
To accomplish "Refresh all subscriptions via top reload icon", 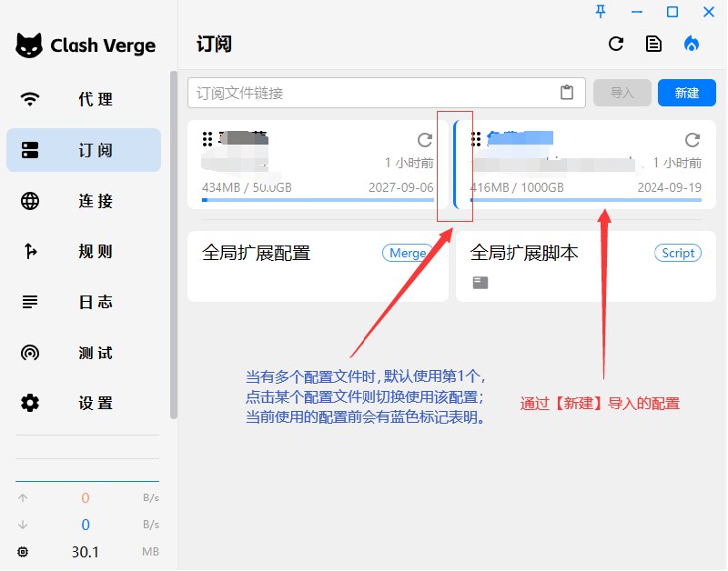I will (x=616, y=44).
